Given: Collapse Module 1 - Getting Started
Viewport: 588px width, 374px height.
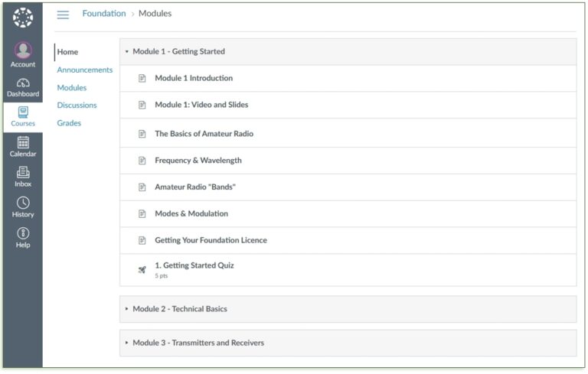Looking at the screenshot, I should 127,52.
